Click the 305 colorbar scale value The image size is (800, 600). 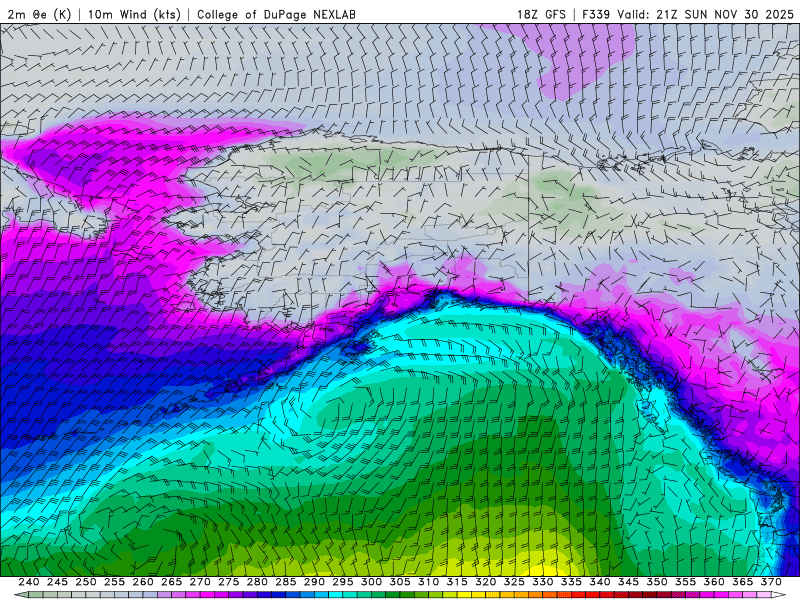coord(400,582)
